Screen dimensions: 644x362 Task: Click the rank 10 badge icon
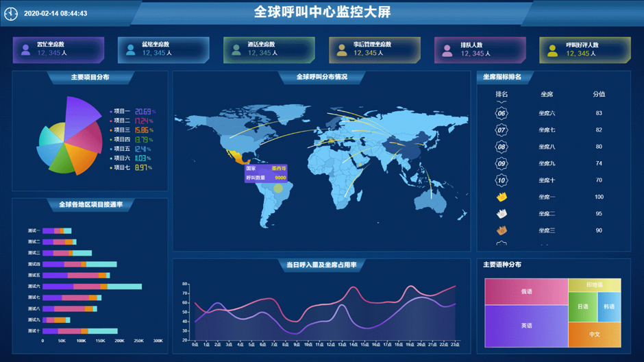501,180
